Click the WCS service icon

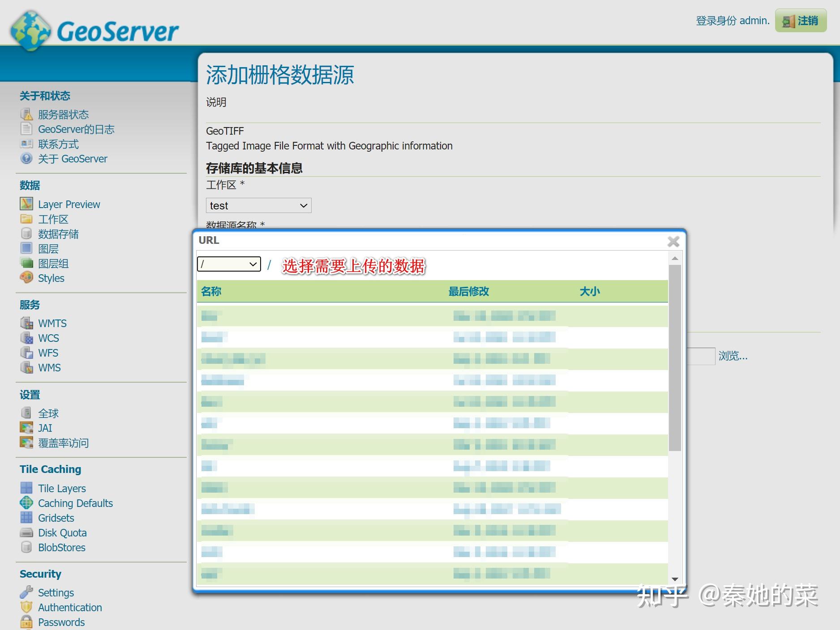click(27, 338)
